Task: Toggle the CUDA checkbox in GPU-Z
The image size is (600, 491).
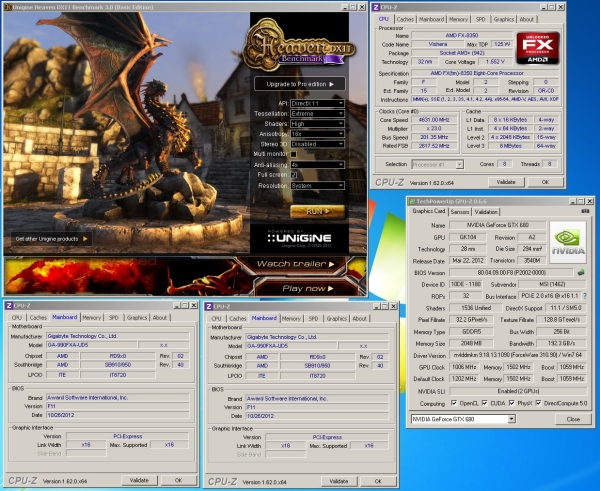Action: click(484, 403)
